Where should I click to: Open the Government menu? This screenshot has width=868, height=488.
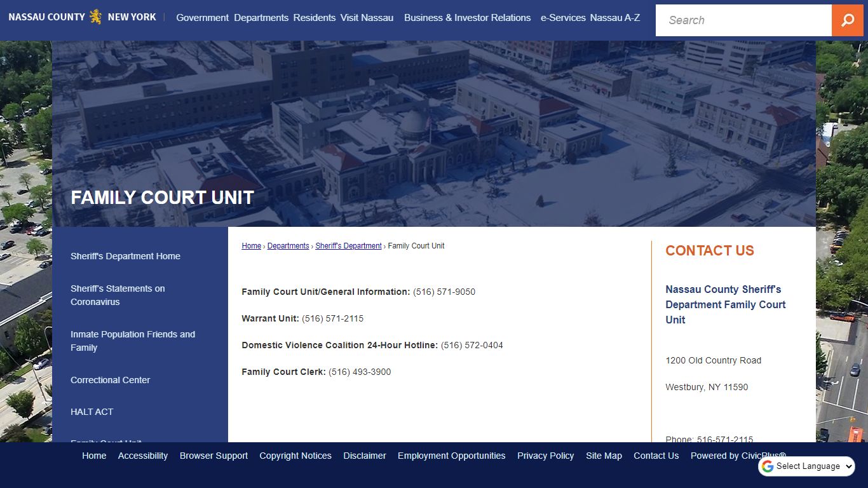coord(202,18)
